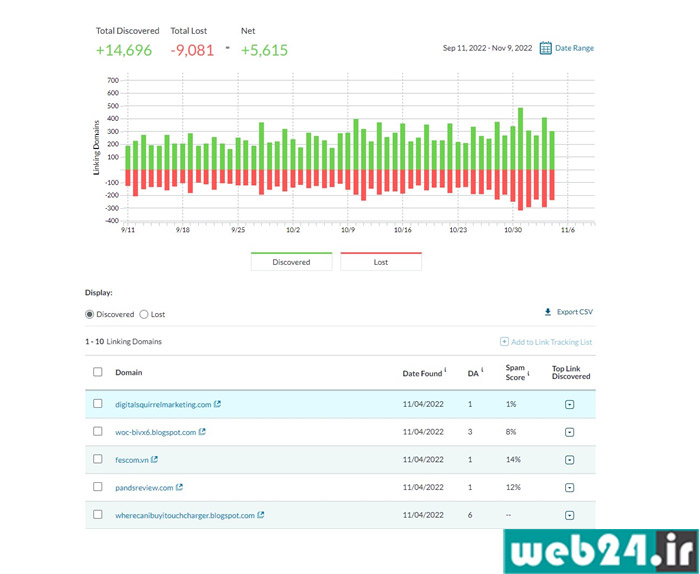Click info icon next to Date Found
Screen dimensions: 700x574
click(445, 370)
